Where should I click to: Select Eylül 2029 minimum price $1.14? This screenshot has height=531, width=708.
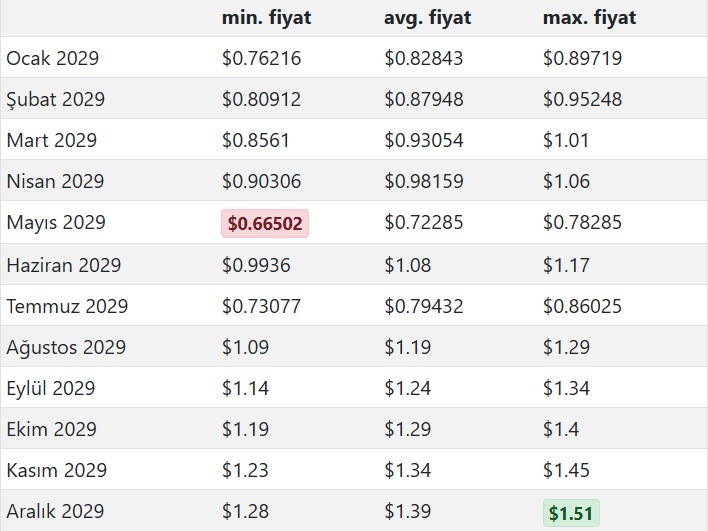tap(245, 389)
